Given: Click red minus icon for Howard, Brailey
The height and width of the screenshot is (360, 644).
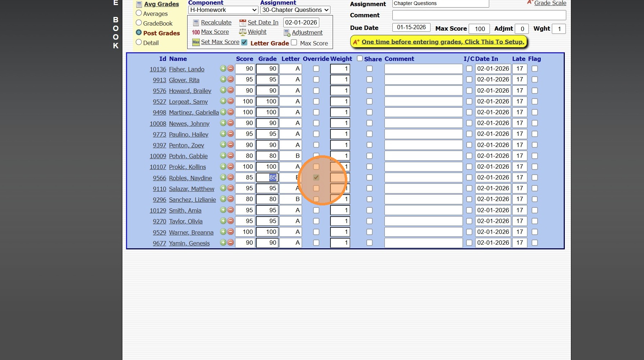Looking at the screenshot, I should pyautogui.click(x=230, y=90).
